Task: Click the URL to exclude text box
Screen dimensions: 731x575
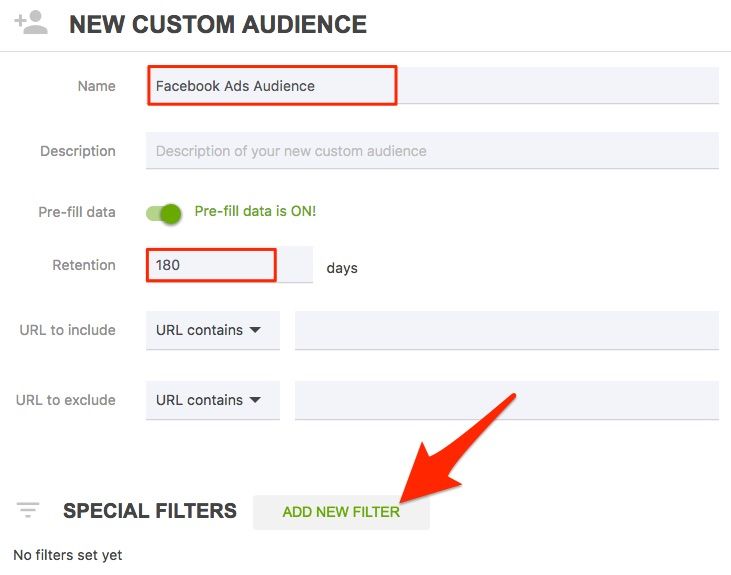Action: point(506,400)
